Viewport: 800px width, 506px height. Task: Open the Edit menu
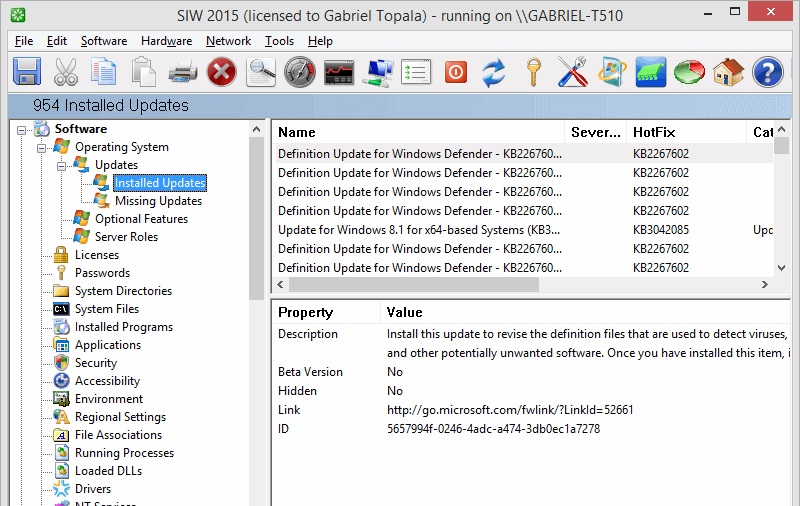point(57,41)
